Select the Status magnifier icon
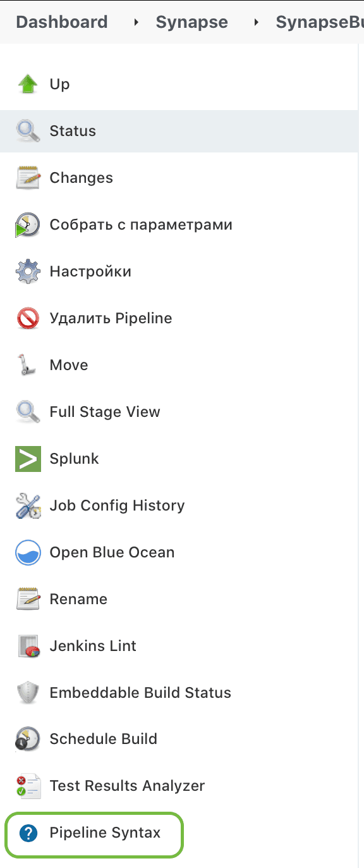The width and height of the screenshot is (364, 868). [28, 131]
